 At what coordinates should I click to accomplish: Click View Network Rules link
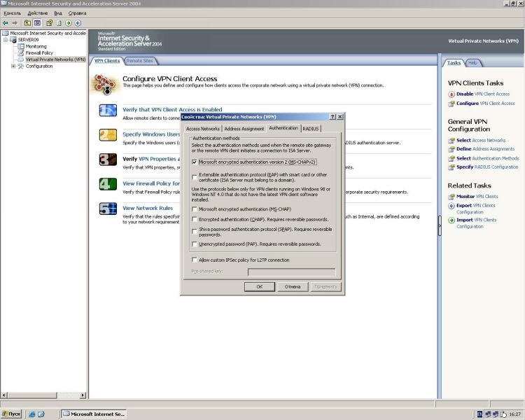click(x=148, y=208)
